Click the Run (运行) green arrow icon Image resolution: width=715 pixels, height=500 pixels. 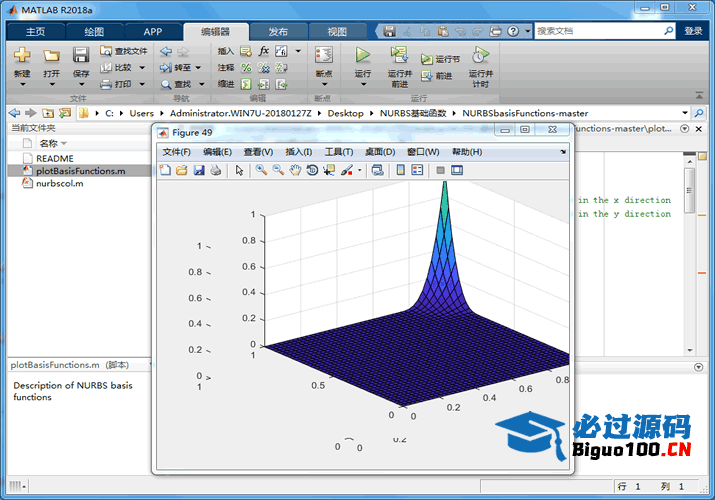point(362,56)
